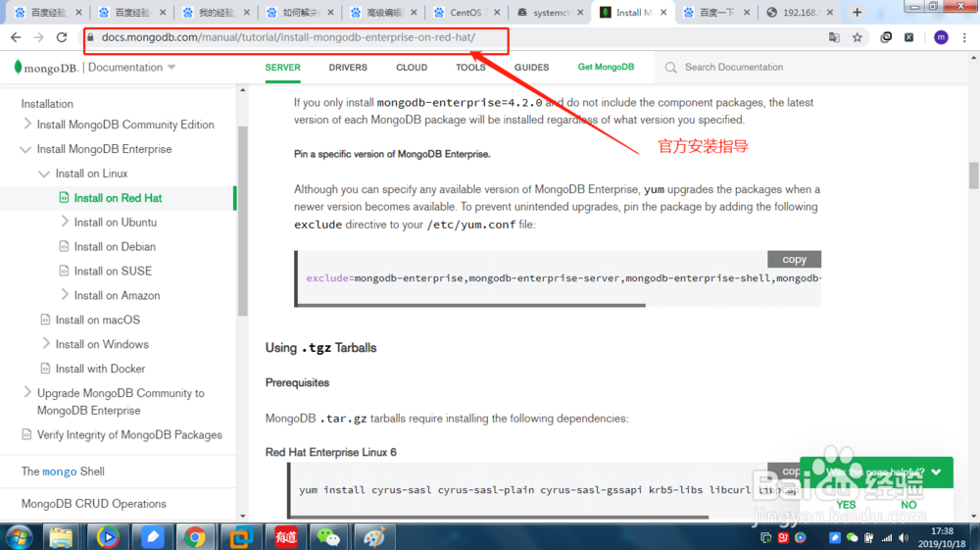
Task: Reload the page with the refresh icon
Action: tap(61, 37)
